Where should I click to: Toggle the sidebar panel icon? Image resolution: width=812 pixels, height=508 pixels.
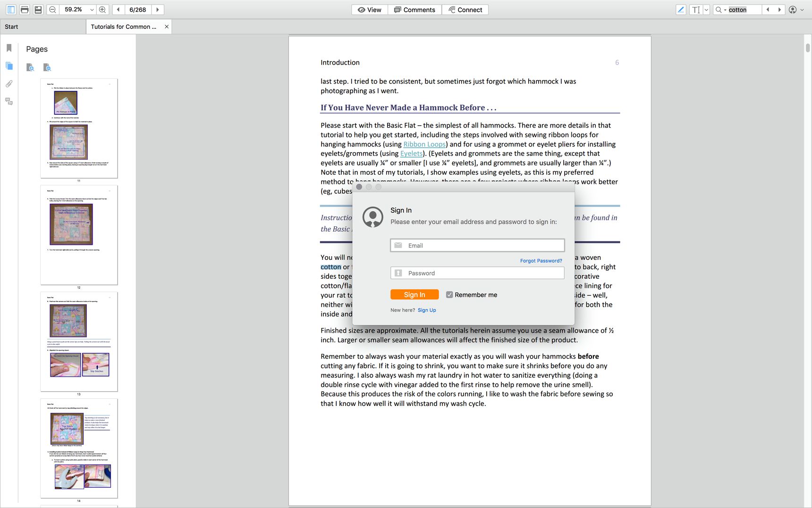click(x=11, y=9)
